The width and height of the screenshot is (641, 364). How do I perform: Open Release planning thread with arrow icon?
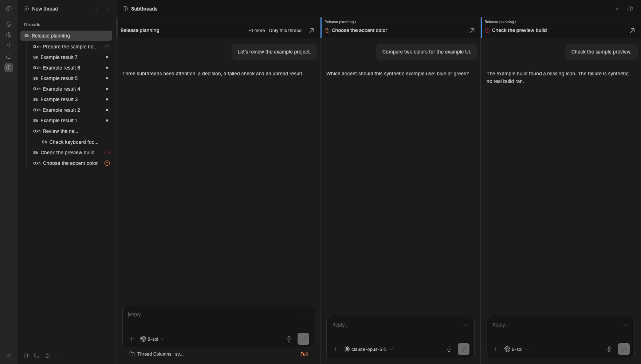tap(312, 31)
